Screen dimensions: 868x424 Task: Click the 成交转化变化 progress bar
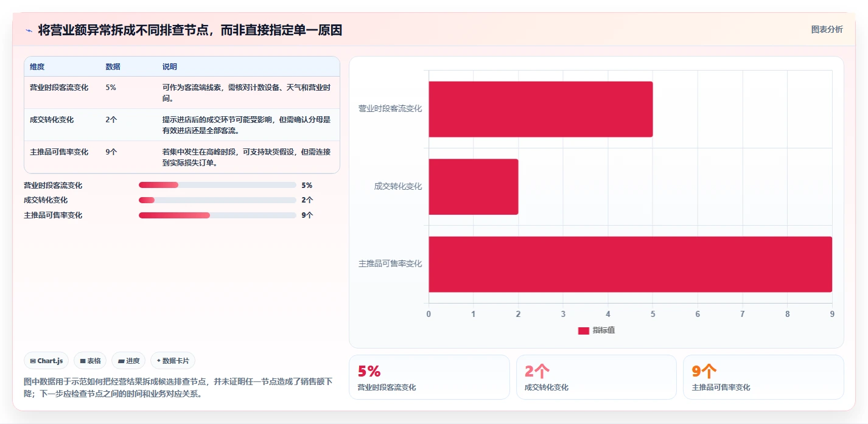(x=217, y=200)
